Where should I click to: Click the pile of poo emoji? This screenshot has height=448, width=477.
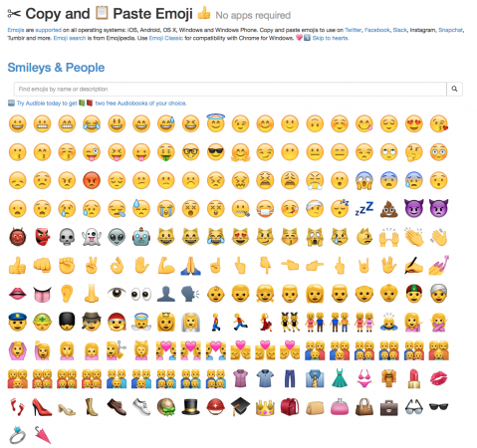pos(389,209)
